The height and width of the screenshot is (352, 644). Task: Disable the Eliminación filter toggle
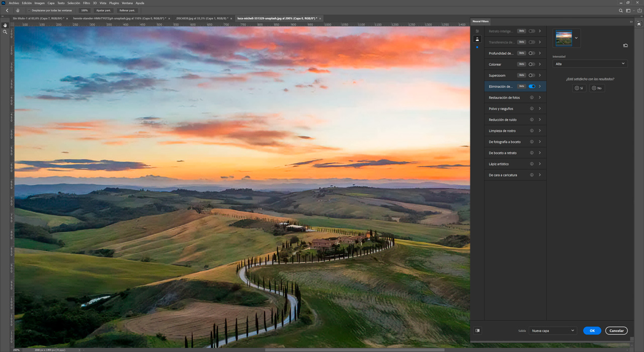(532, 86)
